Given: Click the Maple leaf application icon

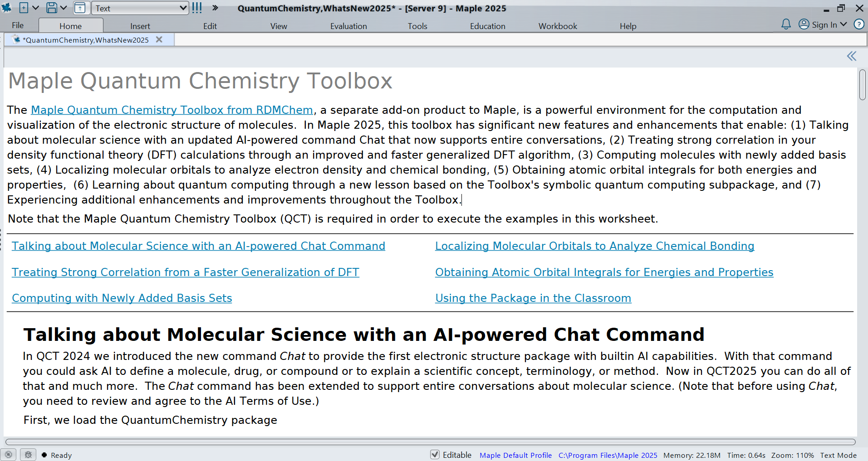Looking at the screenshot, I should [6, 8].
